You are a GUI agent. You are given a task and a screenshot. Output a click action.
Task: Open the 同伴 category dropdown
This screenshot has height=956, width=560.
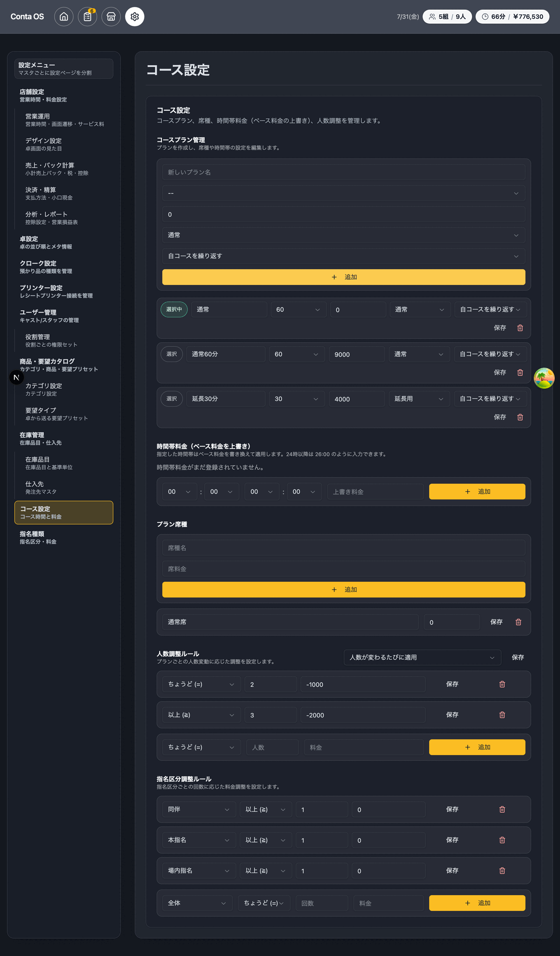pyautogui.click(x=199, y=809)
